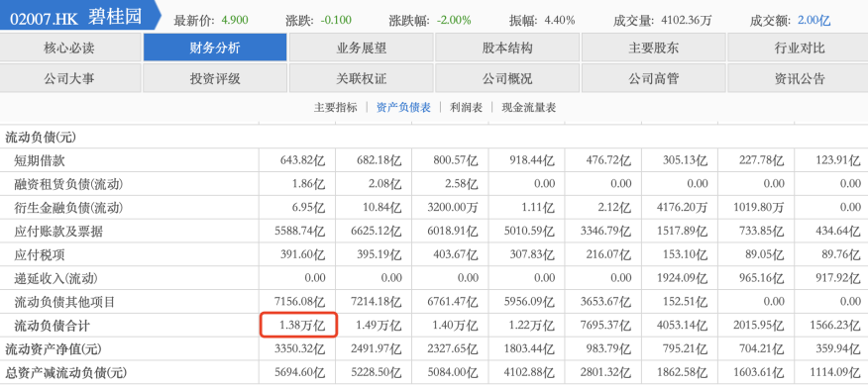Select the 公司大事 tab
Image resolution: width=868 pixels, height=387 pixels.
70,78
